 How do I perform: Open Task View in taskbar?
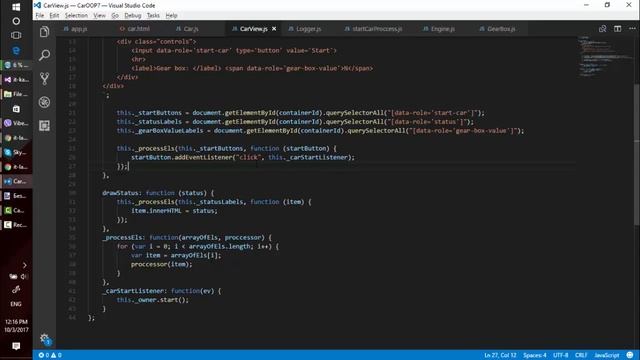(16, 36)
